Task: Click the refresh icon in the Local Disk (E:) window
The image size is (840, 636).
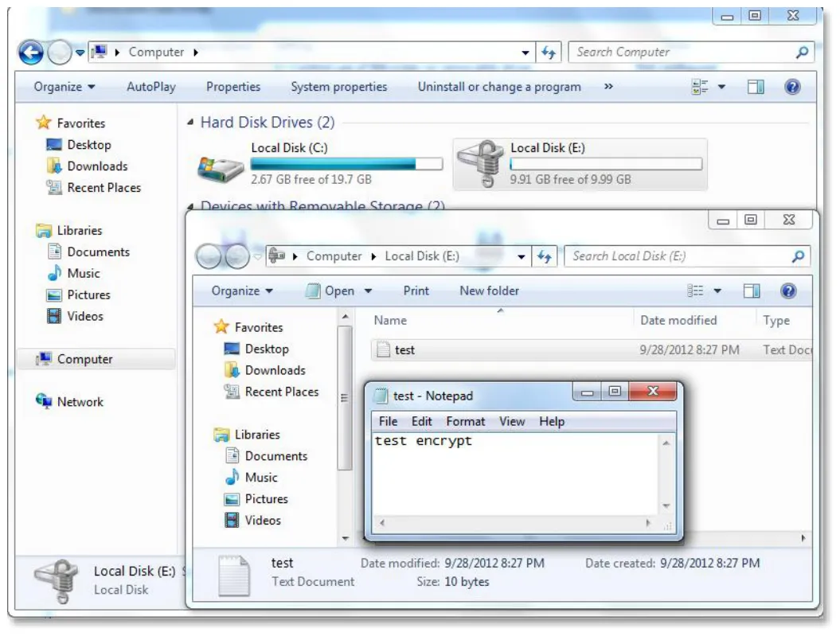Action: point(545,256)
